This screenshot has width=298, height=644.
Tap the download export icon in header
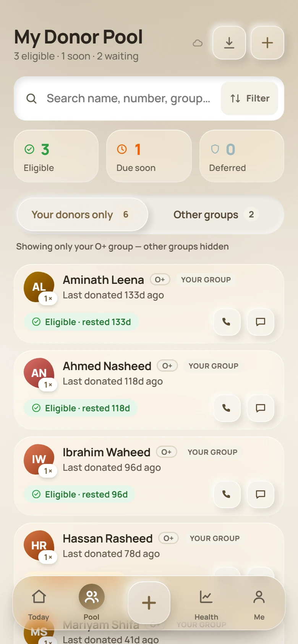tap(229, 43)
